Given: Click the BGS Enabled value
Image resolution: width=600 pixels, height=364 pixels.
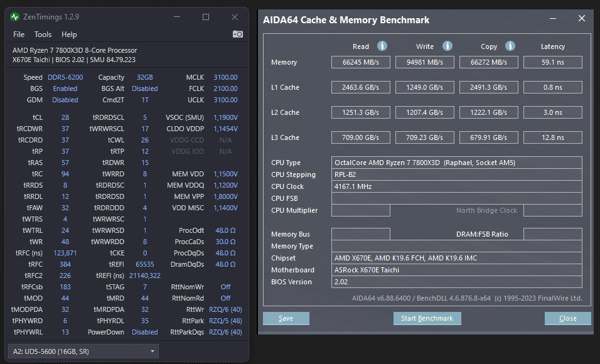Looking at the screenshot, I should pos(65,88).
